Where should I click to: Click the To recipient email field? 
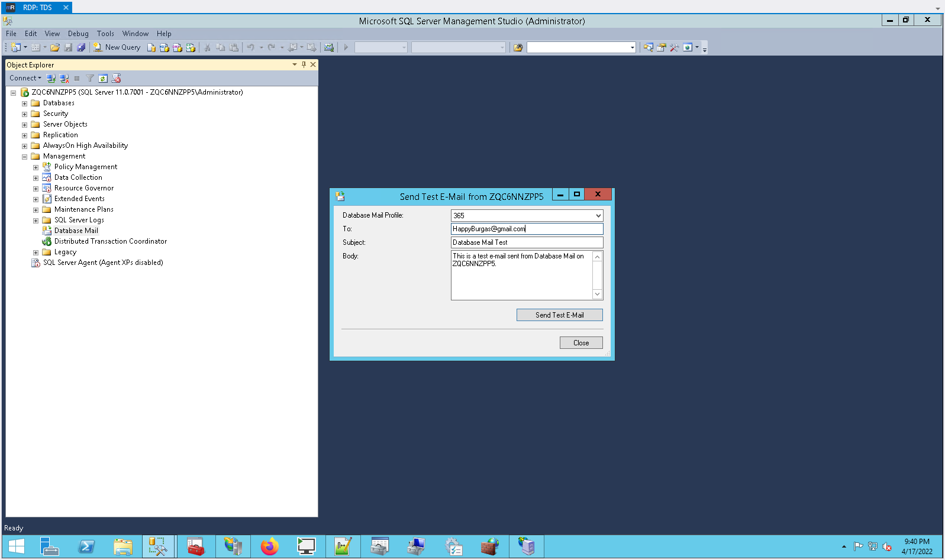pos(527,229)
